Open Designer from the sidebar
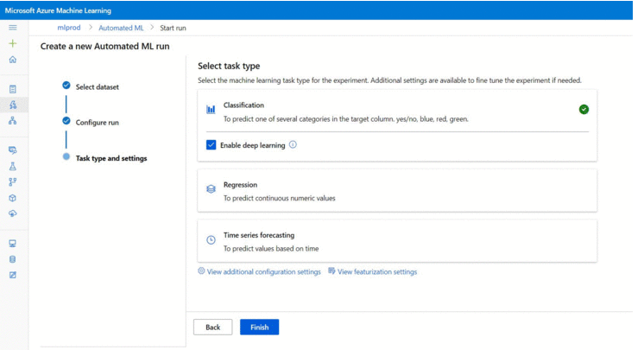 pos(13,120)
